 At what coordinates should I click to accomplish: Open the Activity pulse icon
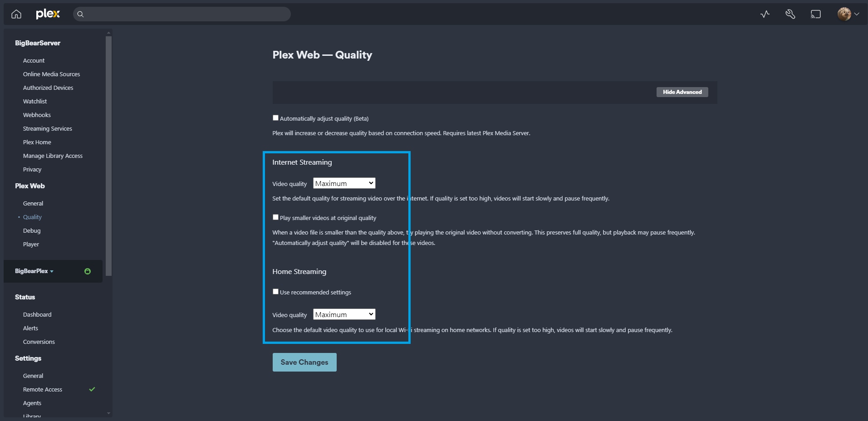coord(765,14)
